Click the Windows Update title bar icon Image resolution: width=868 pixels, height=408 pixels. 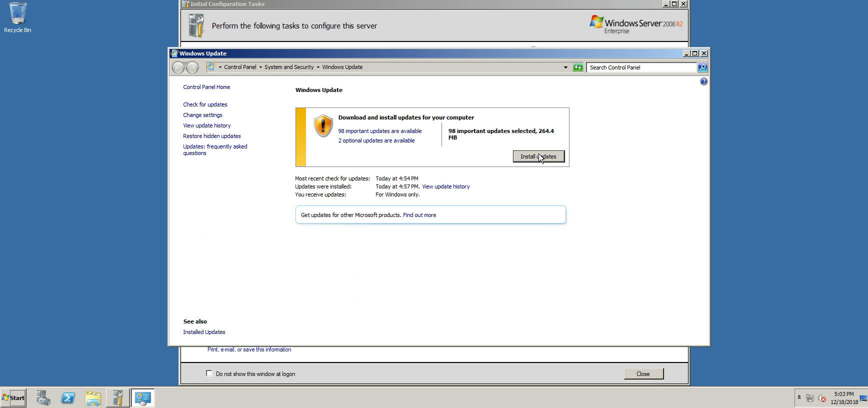174,53
